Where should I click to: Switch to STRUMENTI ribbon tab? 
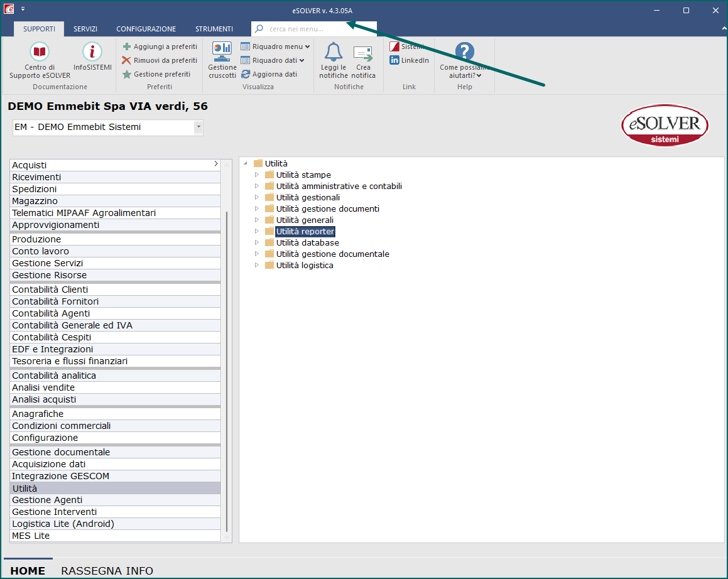[x=214, y=29]
